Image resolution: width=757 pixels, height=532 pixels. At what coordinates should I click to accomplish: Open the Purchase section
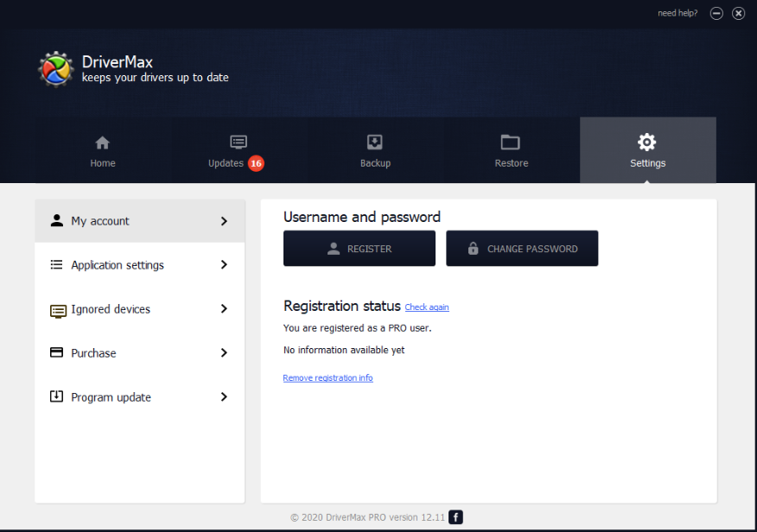[139, 352]
